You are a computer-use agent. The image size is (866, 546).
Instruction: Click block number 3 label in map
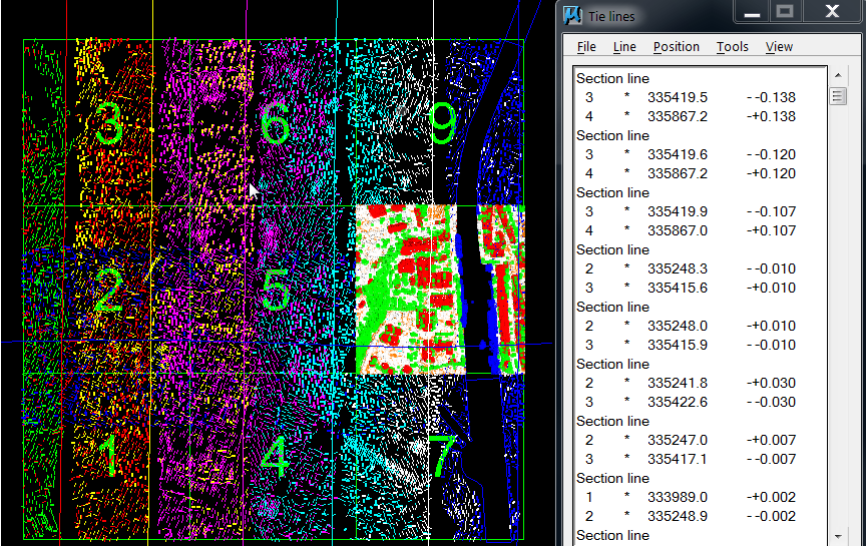point(109,124)
